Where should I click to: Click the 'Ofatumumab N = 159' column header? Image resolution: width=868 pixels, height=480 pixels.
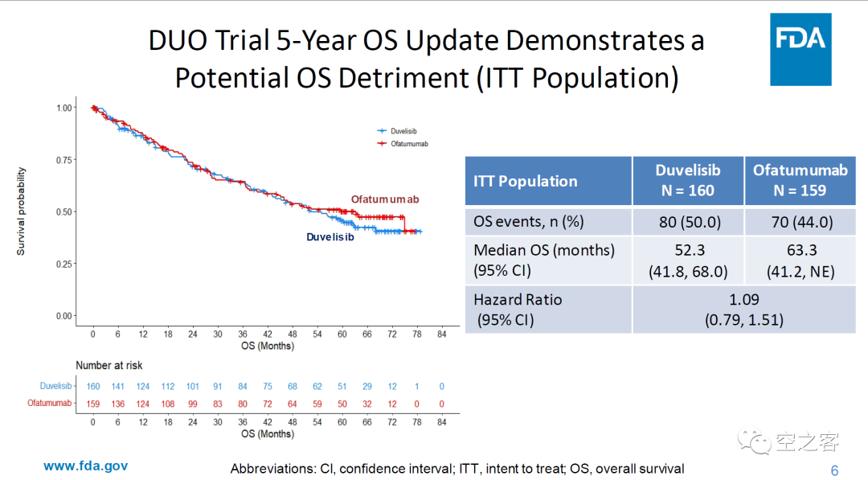click(x=800, y=181)
